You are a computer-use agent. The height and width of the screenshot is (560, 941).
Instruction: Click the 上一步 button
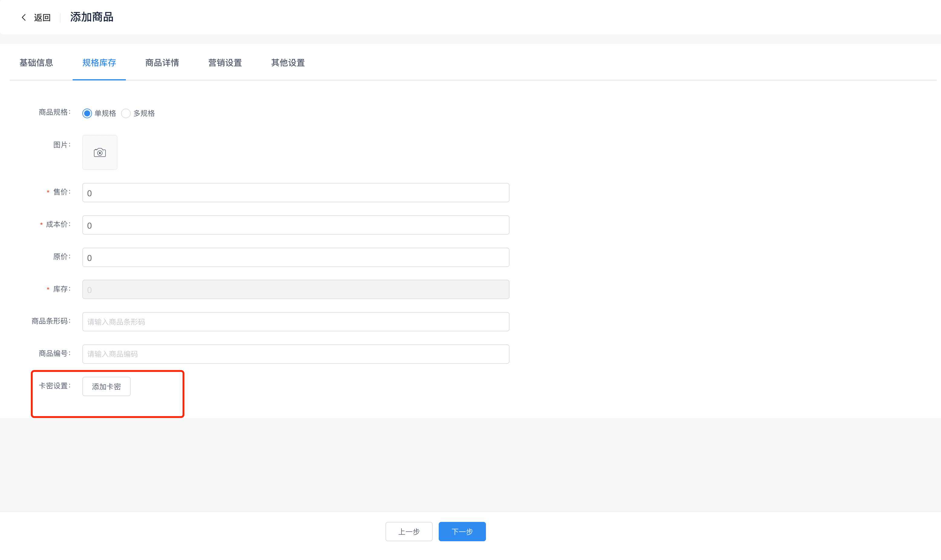click(x=409, y=531)
